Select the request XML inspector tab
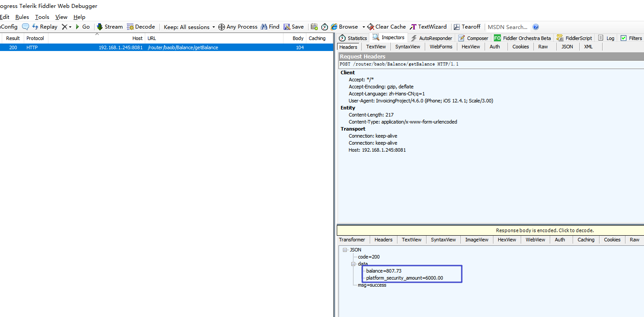The image size is (644, 317). click(x=589, y=47)
